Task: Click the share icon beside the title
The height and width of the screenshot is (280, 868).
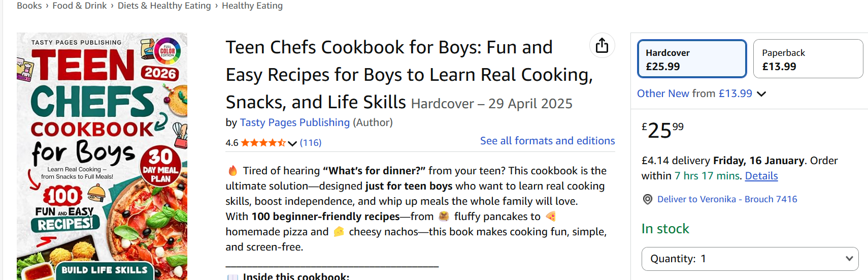Action: [602, 45]
